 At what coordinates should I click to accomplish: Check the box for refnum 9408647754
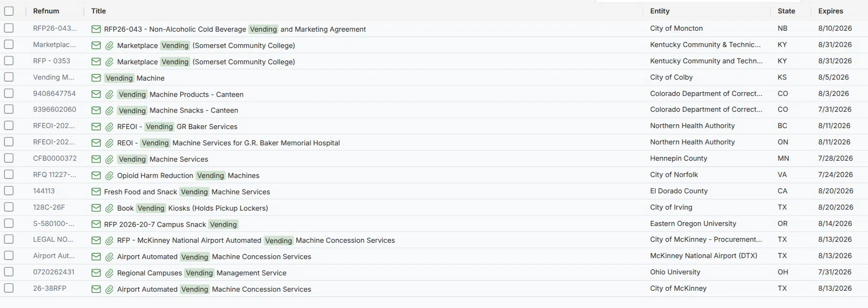click(x=9, y=93)
